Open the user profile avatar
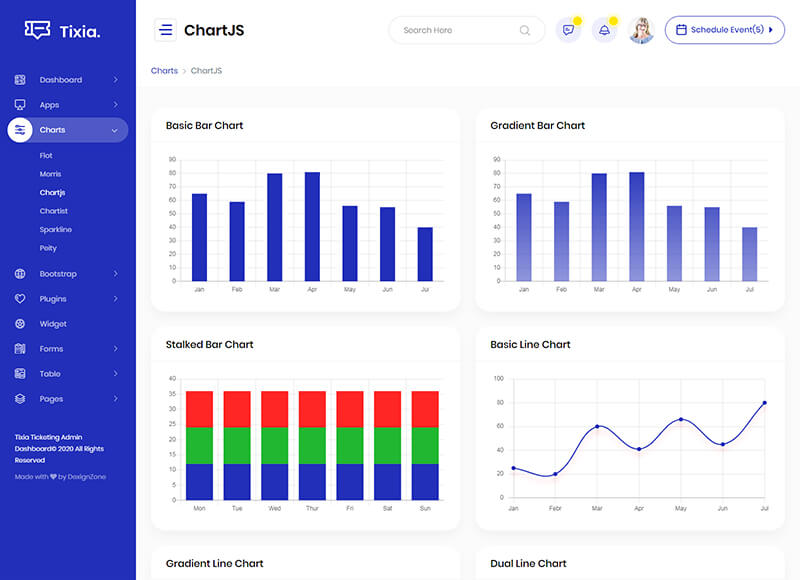 (641, 30)
